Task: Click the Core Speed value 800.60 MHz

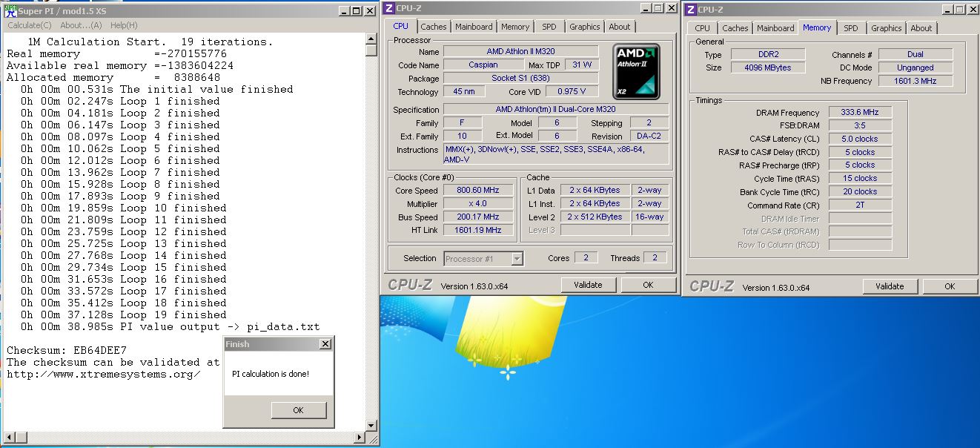Action: coord(478,191)
